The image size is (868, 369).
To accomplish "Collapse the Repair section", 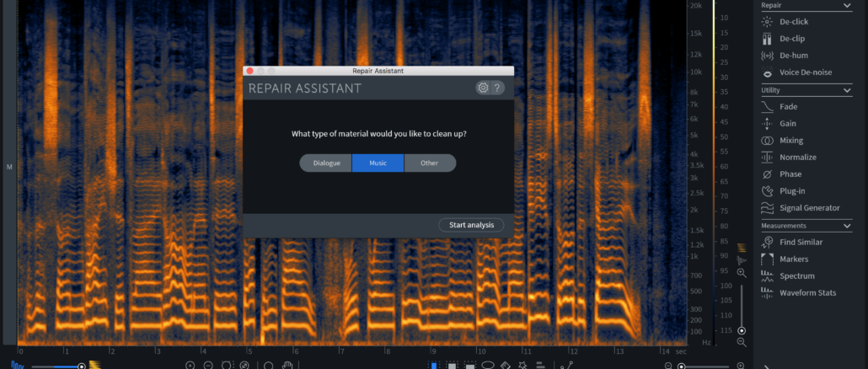I will (x=847, y=6).
